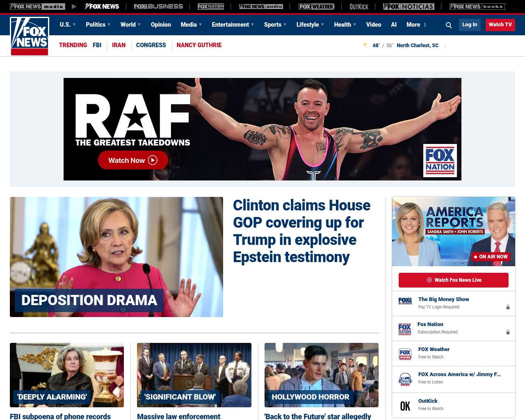Screen dimensions: 525x420
Task: Click the OK OutKick icon in the sidebar
Action: [x=405, y=406]
